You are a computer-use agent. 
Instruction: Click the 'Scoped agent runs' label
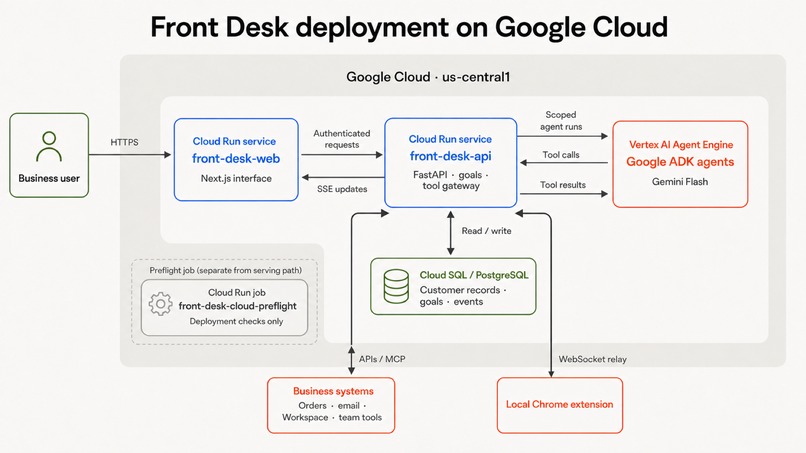(561, 121)
